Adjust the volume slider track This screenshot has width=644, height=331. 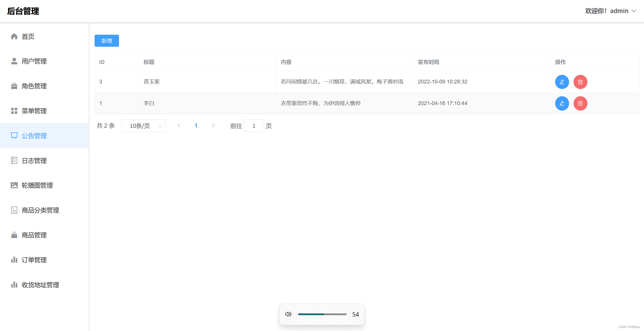point(322,314)
